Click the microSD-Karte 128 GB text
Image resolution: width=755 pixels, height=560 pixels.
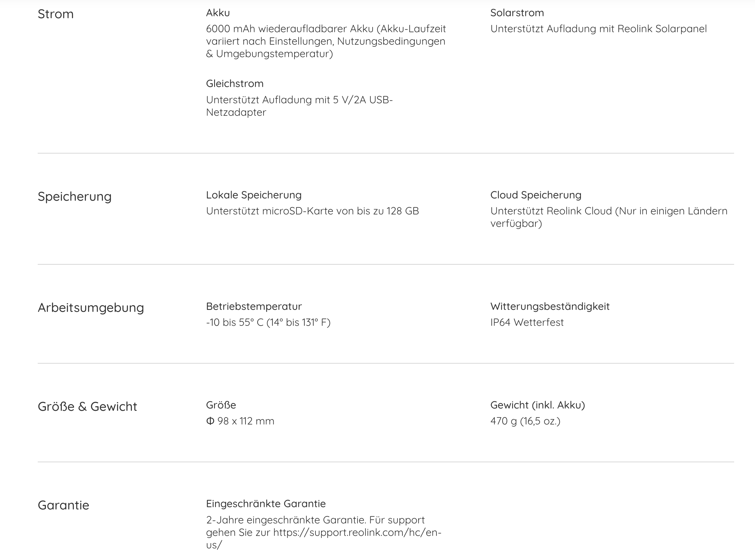[312, 211]
